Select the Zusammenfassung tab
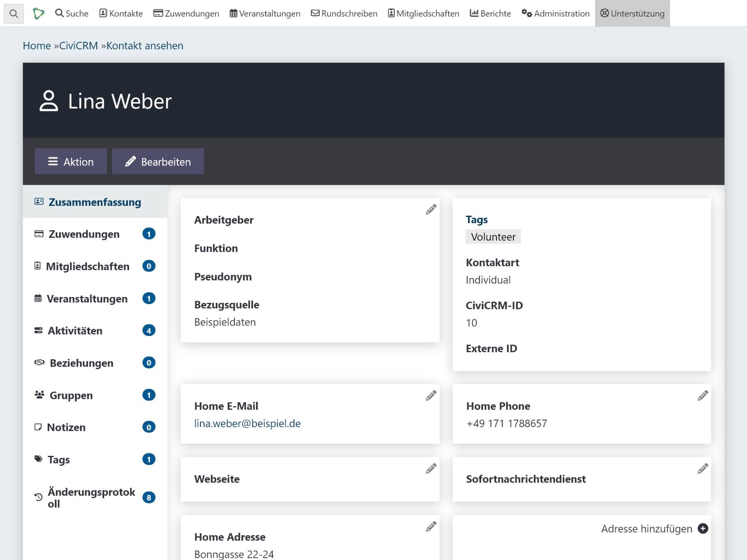This screenshot has width=747, height=560. tap(94, 202)
